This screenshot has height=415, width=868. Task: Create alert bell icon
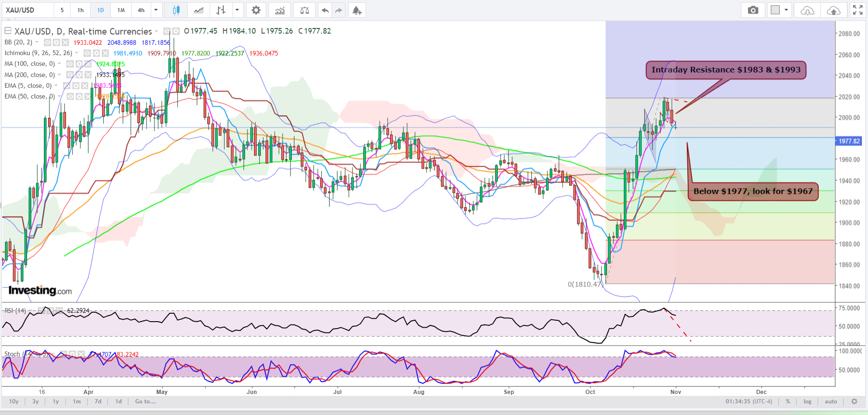pos(357,10)
